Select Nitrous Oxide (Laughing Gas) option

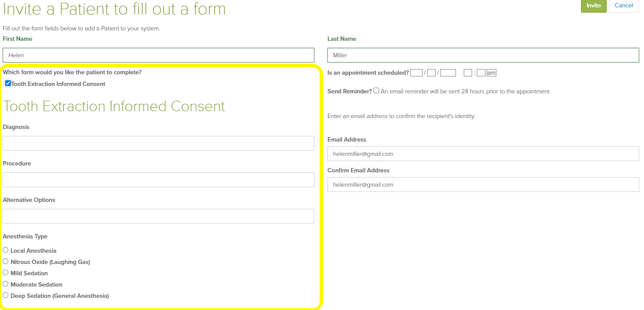tap(5, 261)
